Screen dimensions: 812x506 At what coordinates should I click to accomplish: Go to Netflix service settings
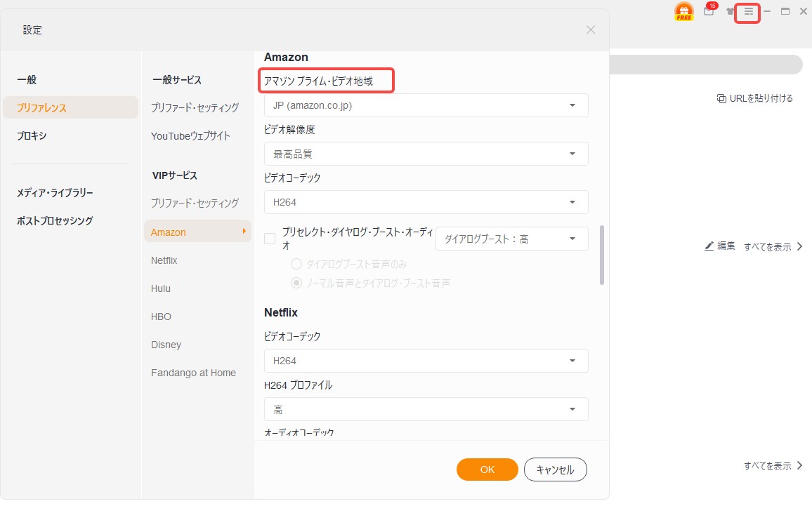[x=164, y=260]
